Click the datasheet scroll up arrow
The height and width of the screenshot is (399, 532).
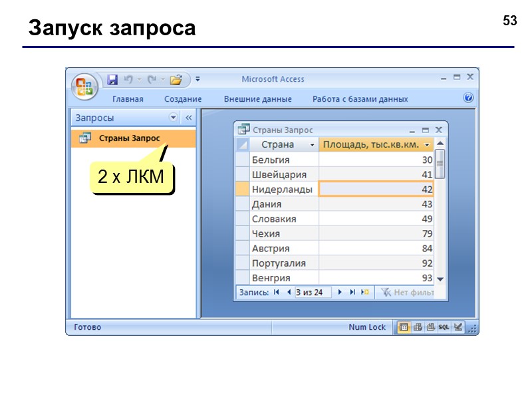point(440,143)
